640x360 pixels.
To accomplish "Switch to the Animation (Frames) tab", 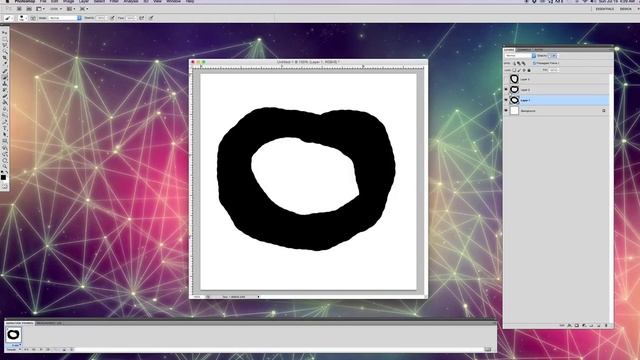I will point(20,323).
